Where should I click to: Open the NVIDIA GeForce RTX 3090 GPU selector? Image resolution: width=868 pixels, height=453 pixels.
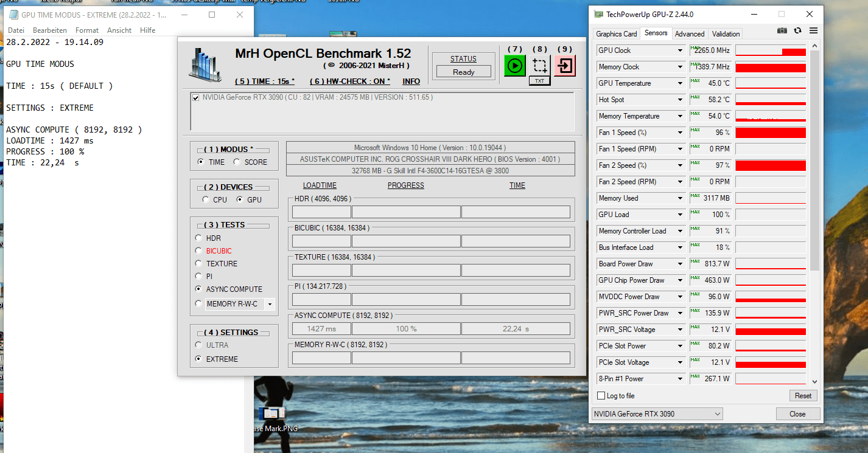point(657,414)
